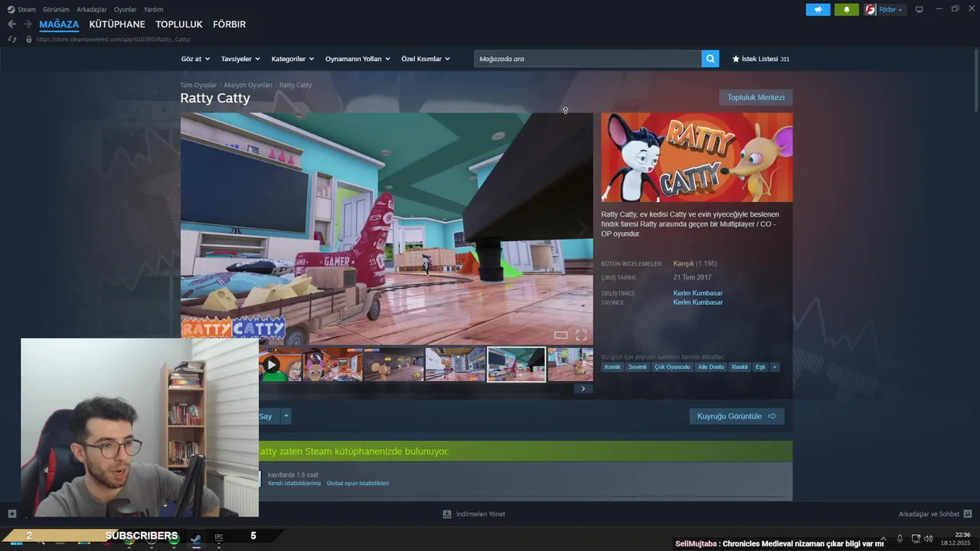Expand the Özel Kısımlar dropdown
The height and width of the screenshot is (551, 980).
point(426,59)
